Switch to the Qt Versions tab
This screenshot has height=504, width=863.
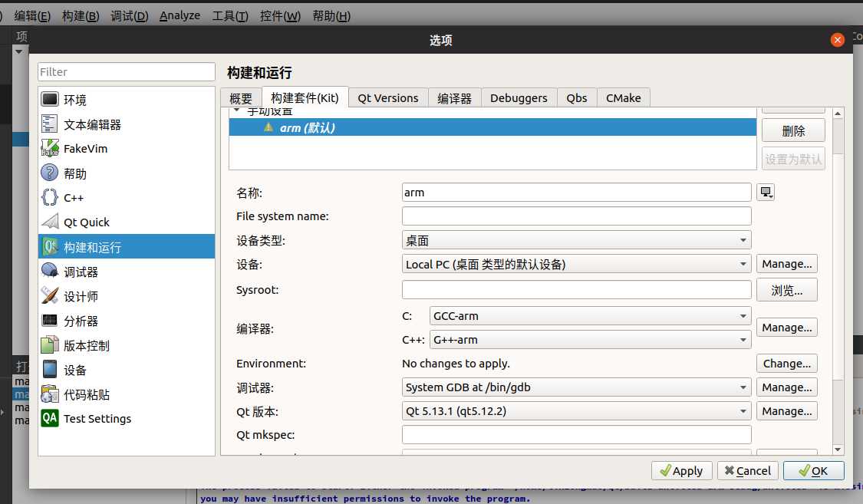pyautogui.click(x=388, y=98)
